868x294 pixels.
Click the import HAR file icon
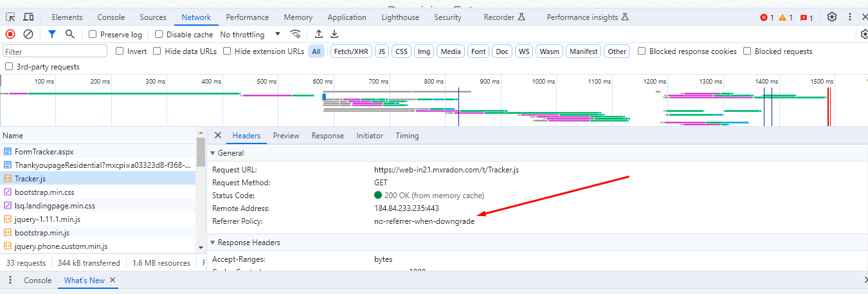pyautogui.click(x=319, y=34)
